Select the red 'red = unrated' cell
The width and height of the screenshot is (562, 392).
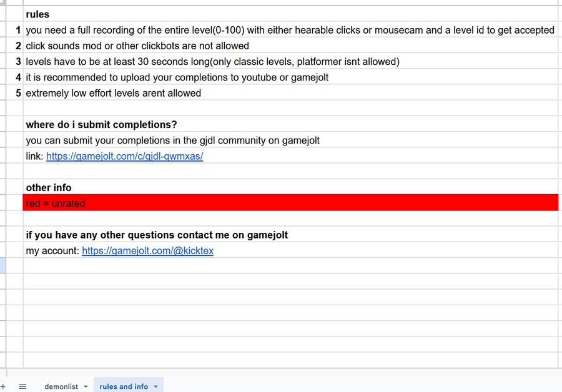tap(290, 203)
